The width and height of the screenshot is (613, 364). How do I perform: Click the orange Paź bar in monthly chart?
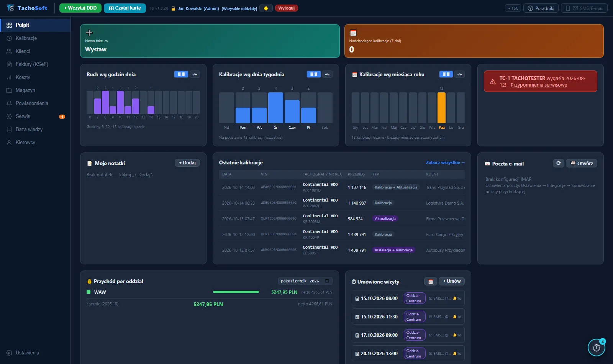pos(442,108)
